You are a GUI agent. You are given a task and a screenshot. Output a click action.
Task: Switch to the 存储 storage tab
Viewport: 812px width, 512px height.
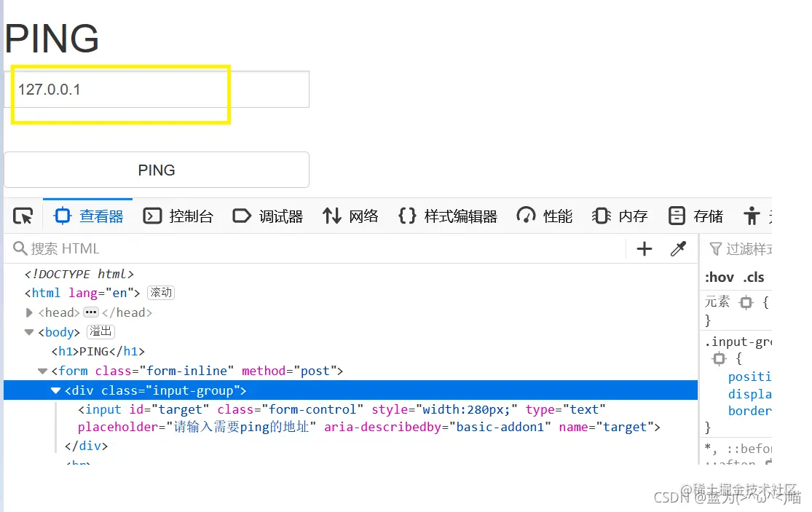pos(695,216)
